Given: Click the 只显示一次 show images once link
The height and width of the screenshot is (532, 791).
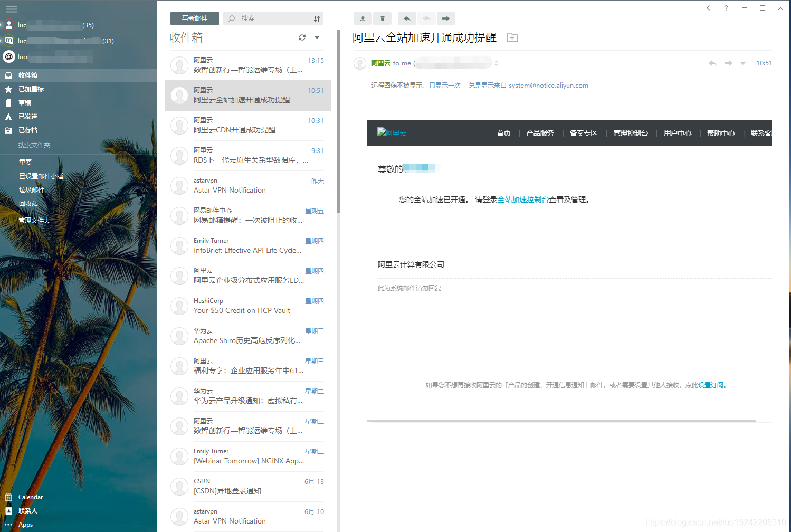Looking at the screenshot, I should tap(445, 85).
